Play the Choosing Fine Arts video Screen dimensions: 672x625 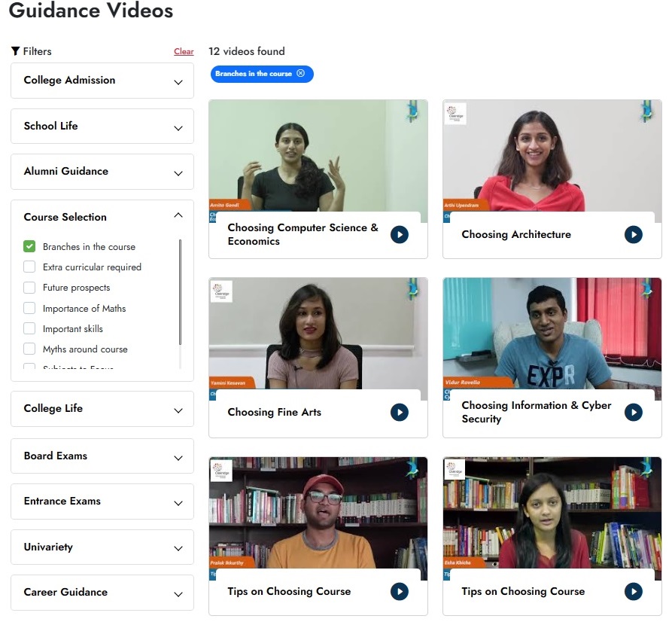coord(400,413)
